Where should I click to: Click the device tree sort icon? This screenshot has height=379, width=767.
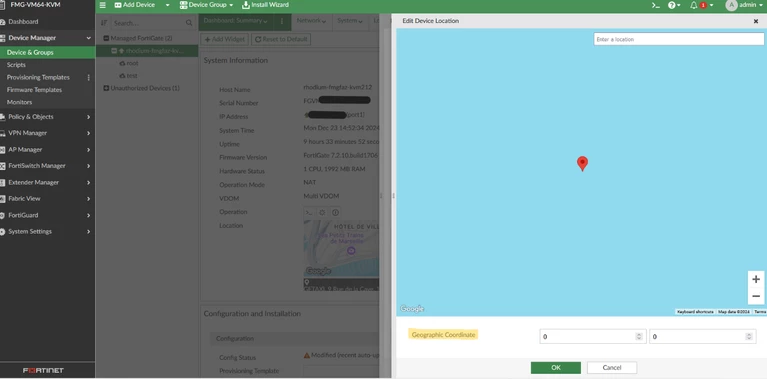point(104,23)
